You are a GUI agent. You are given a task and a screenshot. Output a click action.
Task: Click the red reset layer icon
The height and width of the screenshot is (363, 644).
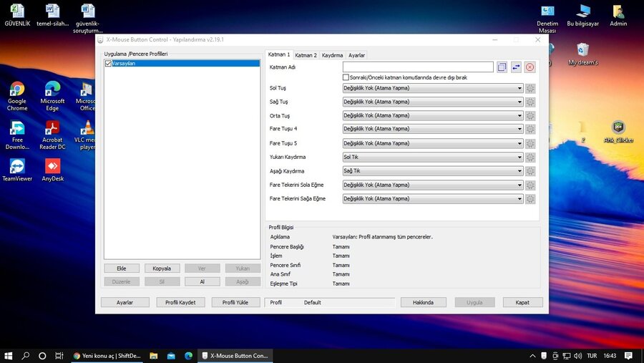click(x=530, y=67)
